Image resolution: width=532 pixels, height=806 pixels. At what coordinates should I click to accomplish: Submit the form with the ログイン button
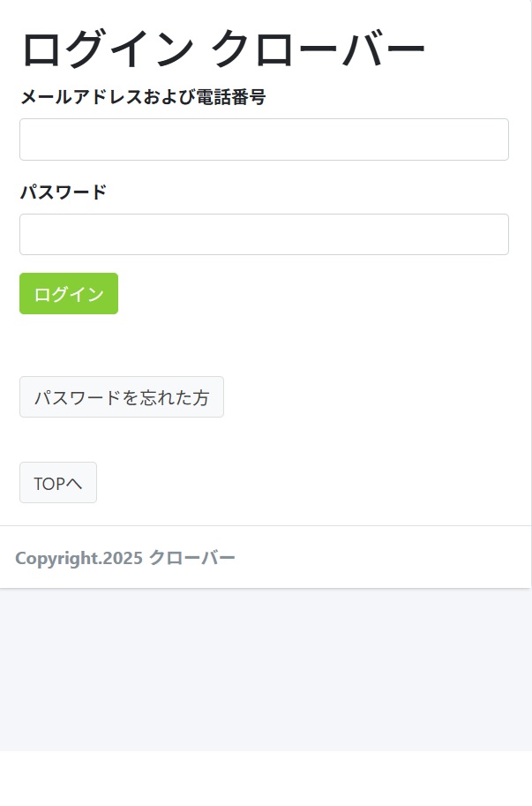[69, 294]
